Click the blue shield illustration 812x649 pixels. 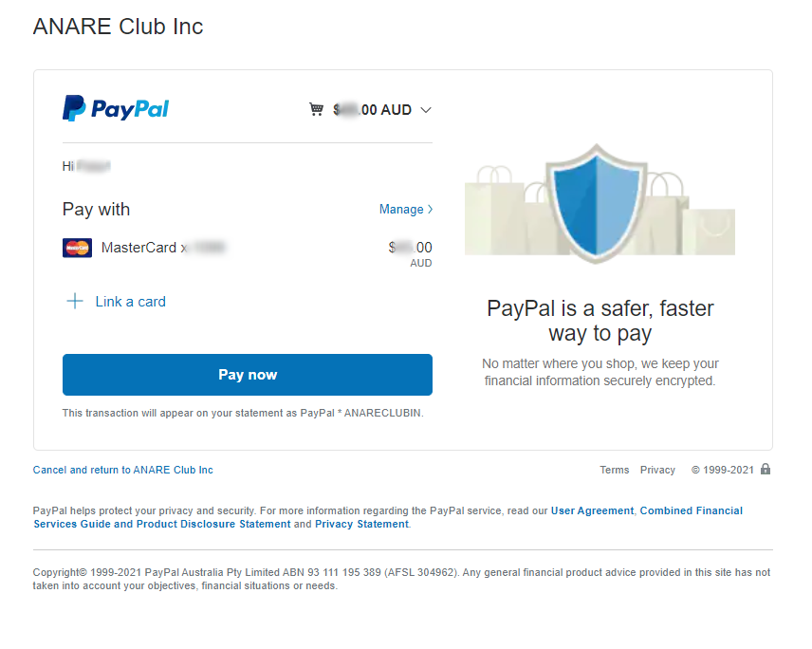(597, 203)
